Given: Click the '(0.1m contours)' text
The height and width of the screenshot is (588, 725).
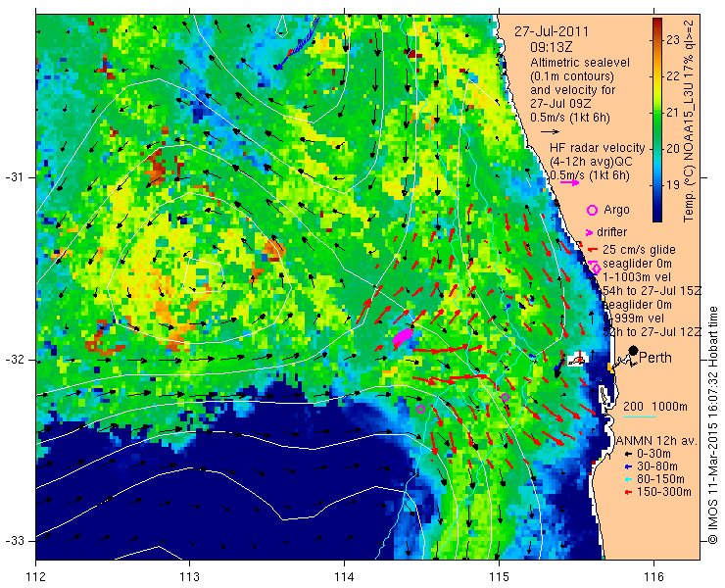Looking at the screenshot, I should [572, 75].
